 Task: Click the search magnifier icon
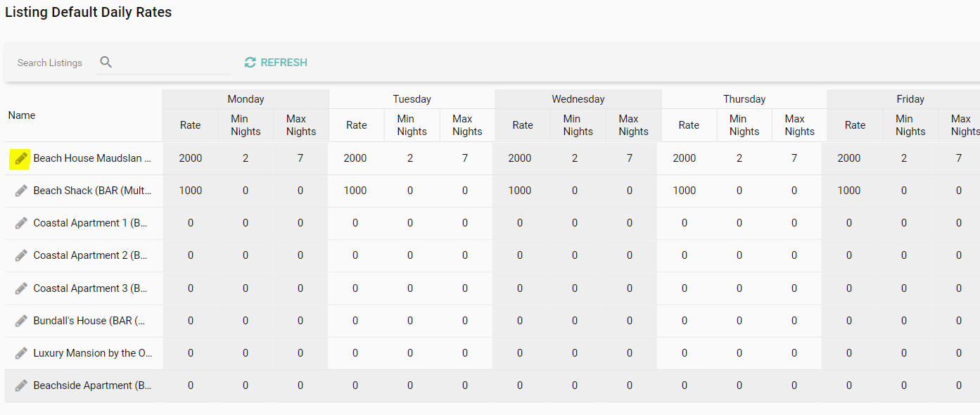pos(106,62)
